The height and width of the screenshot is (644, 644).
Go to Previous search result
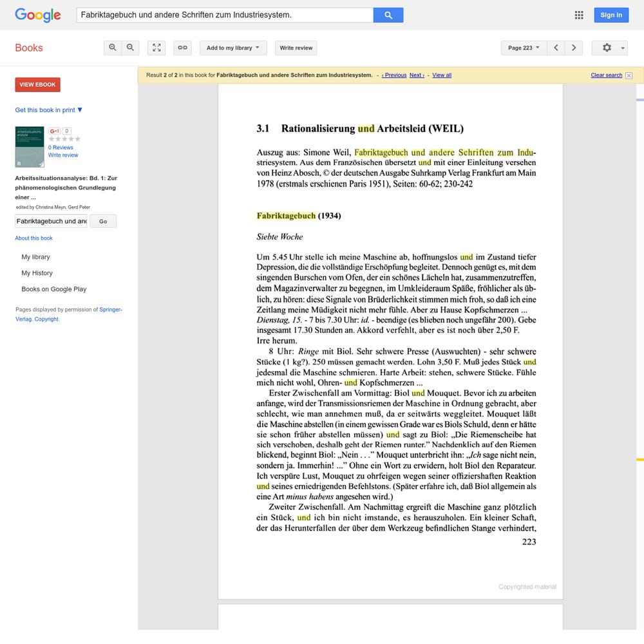pos(394,75)
